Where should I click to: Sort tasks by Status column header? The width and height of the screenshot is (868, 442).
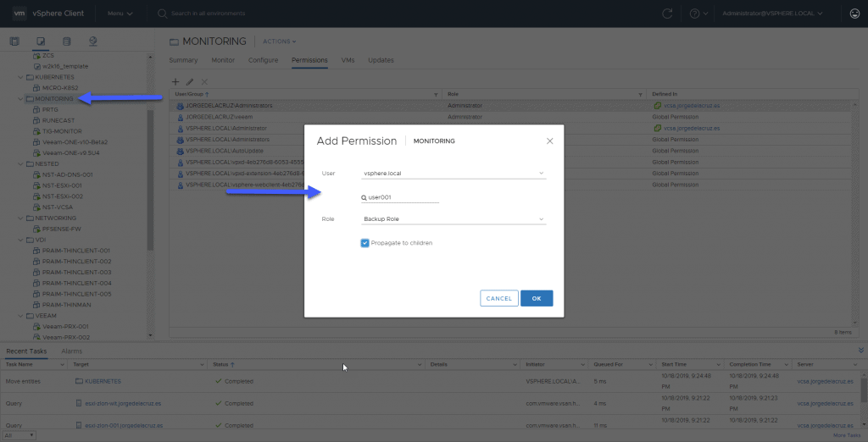coord(221,365)
